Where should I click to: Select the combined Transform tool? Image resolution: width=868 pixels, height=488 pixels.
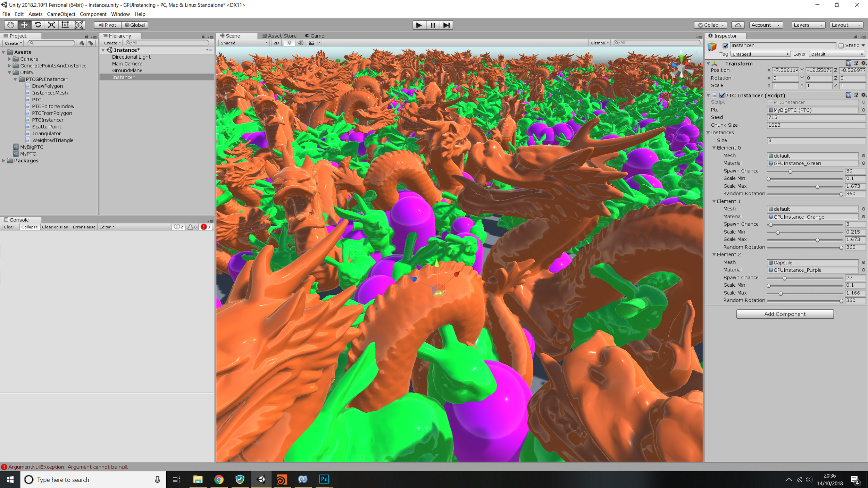tap(78, 25)
